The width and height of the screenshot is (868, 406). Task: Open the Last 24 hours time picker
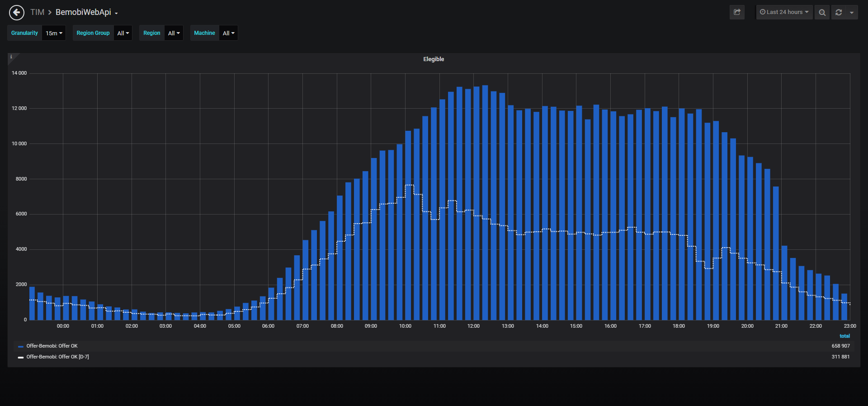pyautogui.click(x=784, y=12)
